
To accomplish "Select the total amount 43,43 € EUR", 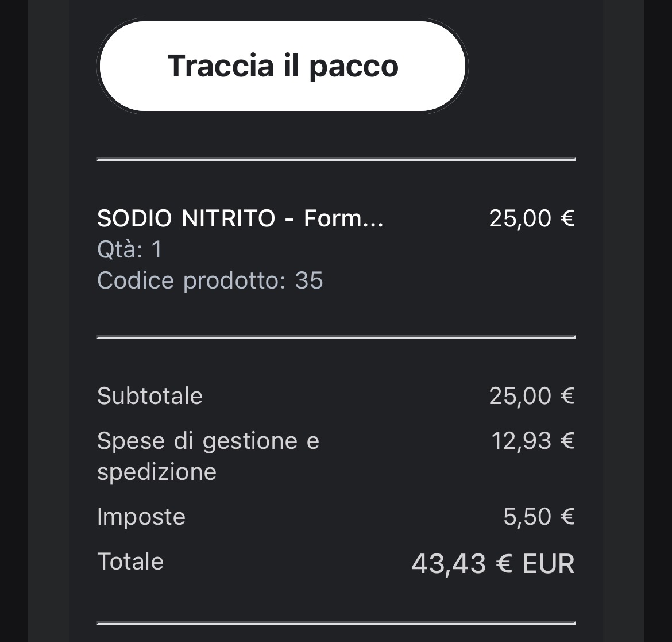I will tap(493, 564).
